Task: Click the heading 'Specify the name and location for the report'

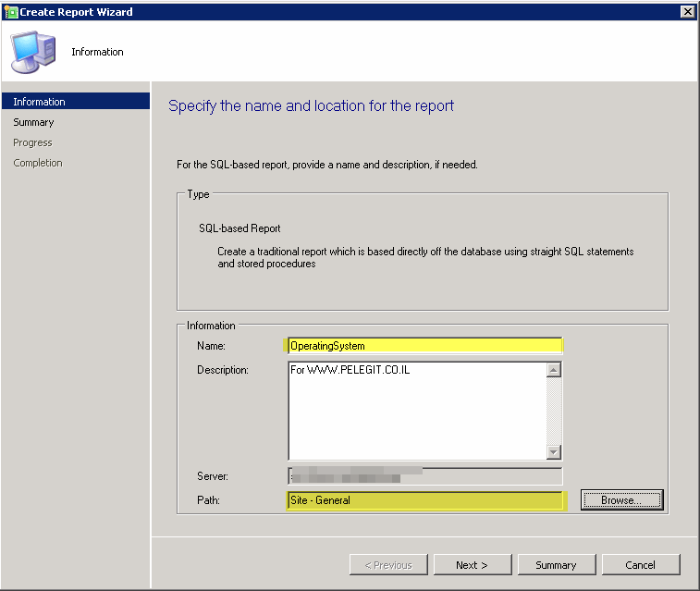Action: (x=311, y=105)
